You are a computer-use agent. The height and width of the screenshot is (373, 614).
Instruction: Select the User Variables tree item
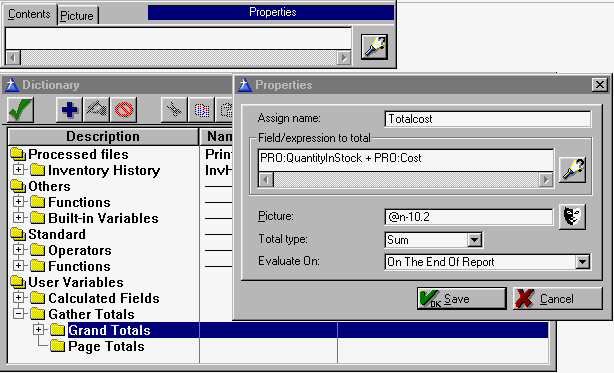pos(76,282)
